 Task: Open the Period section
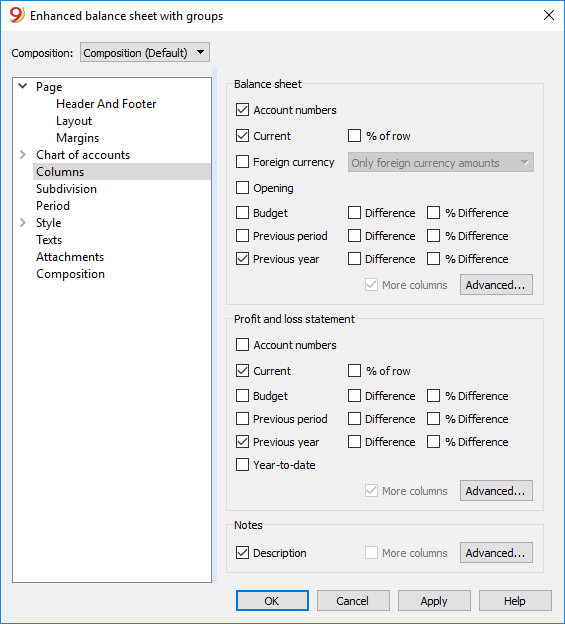(53, 206)
